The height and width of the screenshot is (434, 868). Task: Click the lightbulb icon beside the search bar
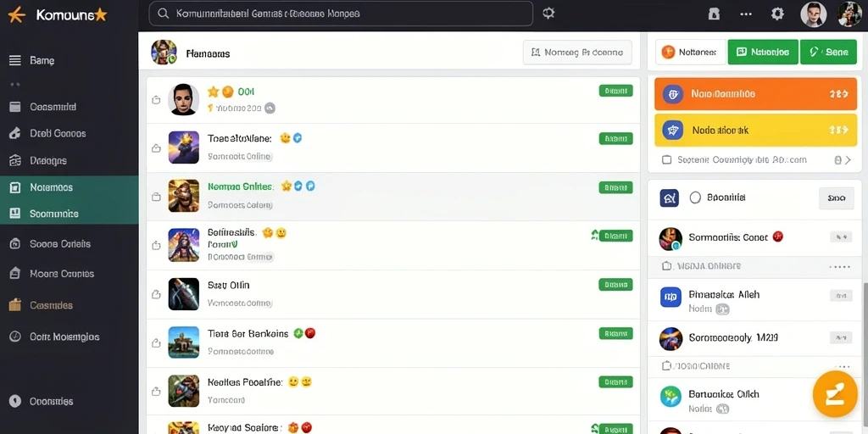[x=548, y=14]
